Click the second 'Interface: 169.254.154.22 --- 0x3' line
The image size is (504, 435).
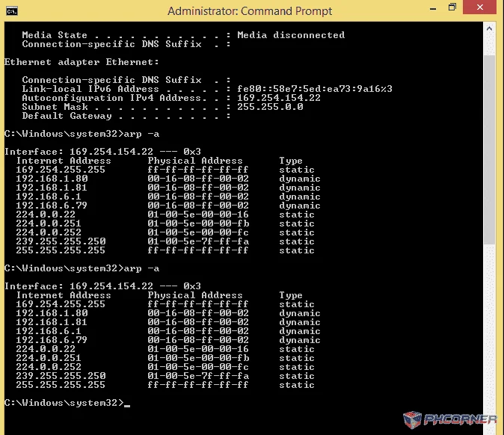coord(102,286)
